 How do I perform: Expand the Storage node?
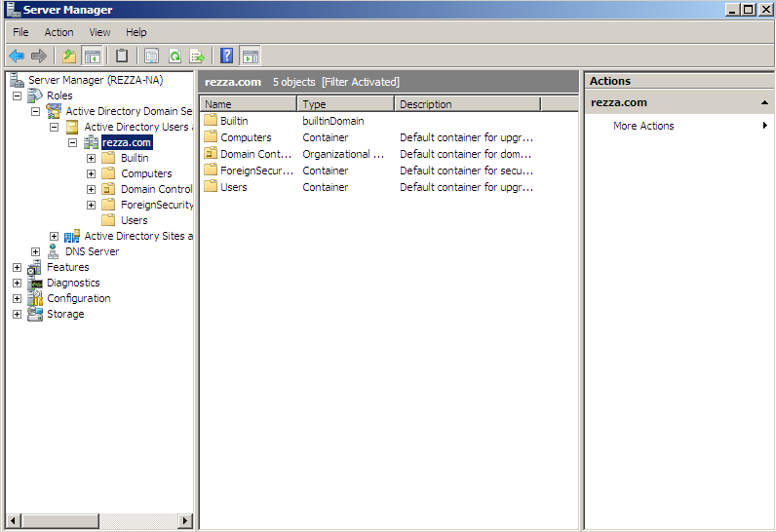[18, 314]
